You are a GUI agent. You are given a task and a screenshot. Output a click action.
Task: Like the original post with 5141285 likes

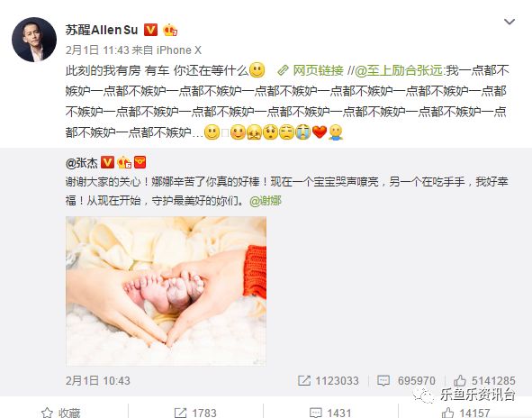(484, 381)
